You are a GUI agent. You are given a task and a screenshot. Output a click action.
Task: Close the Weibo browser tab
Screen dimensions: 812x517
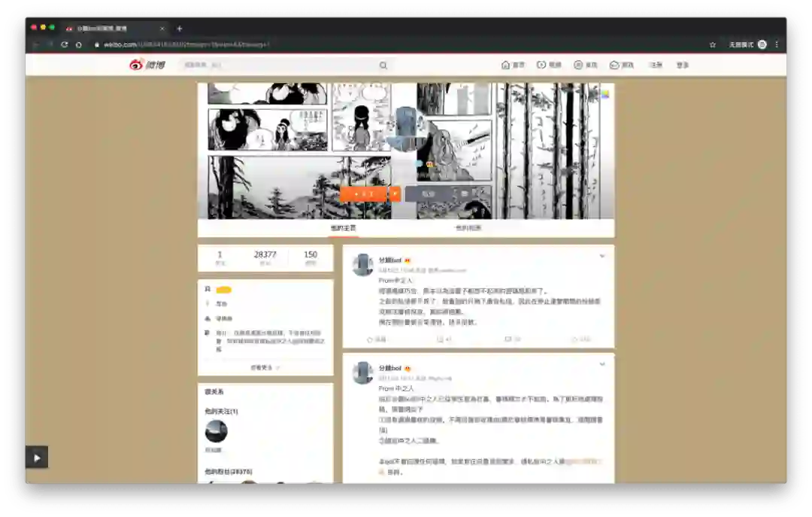coord(162,29)
